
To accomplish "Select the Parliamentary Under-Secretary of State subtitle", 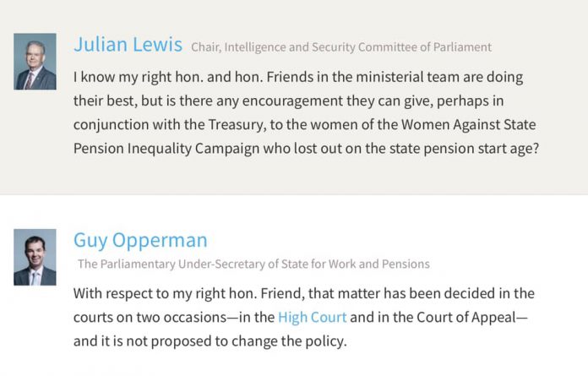I will point(253,264).
